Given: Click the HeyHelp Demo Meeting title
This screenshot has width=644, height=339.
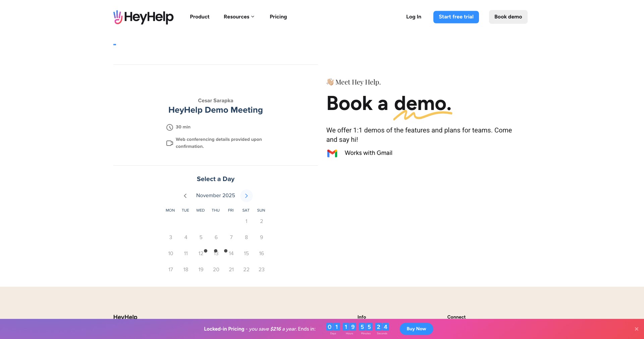Looking at the screenshot, I should pyautogui.click(x=215, y=110).
